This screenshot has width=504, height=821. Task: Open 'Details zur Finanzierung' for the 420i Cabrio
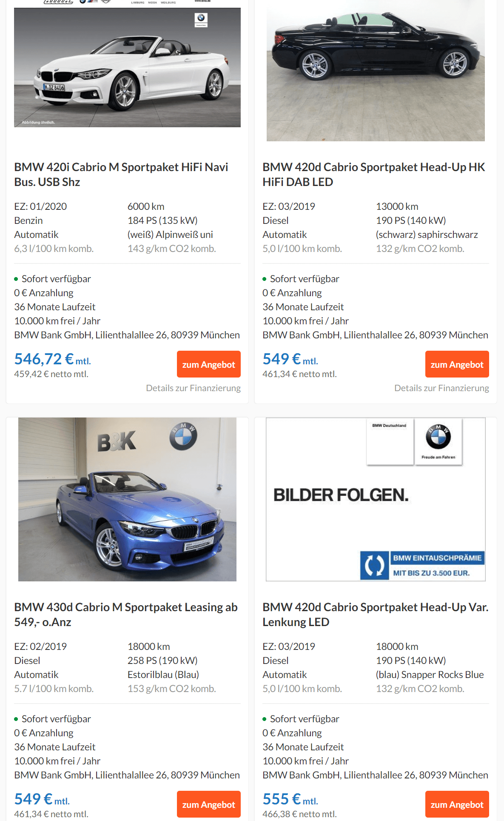point(194,388)
